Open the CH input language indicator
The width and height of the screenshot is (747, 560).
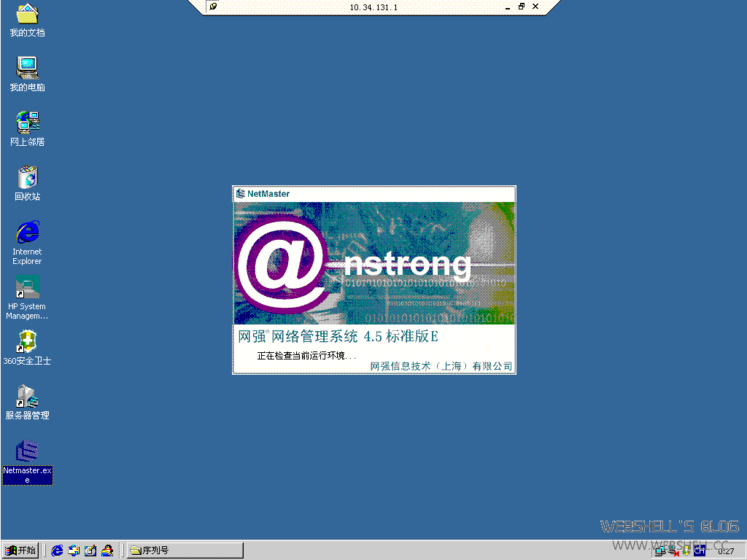point(700,551)
